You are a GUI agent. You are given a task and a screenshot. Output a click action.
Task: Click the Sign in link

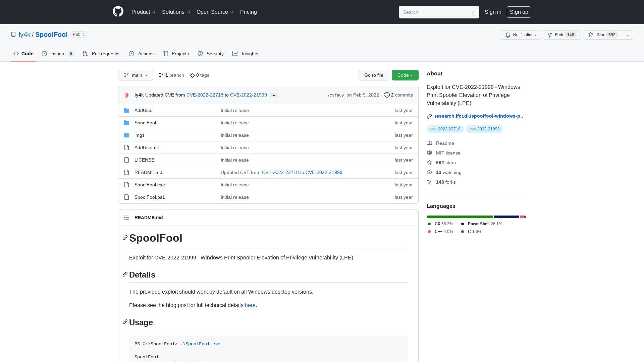coord(493,12)
